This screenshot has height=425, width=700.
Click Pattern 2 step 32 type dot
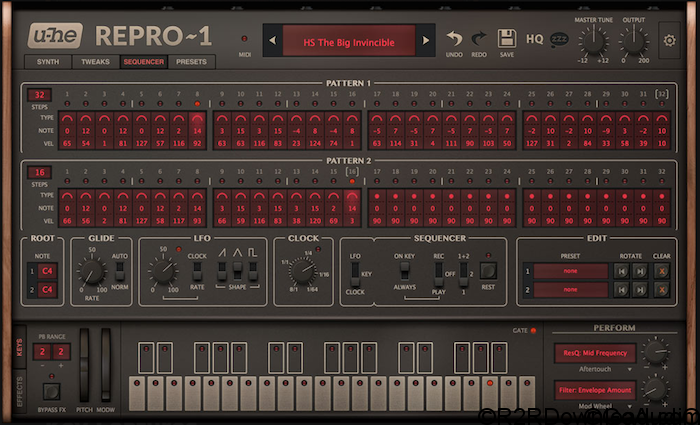pyautogui.click(x=662, y=196)
